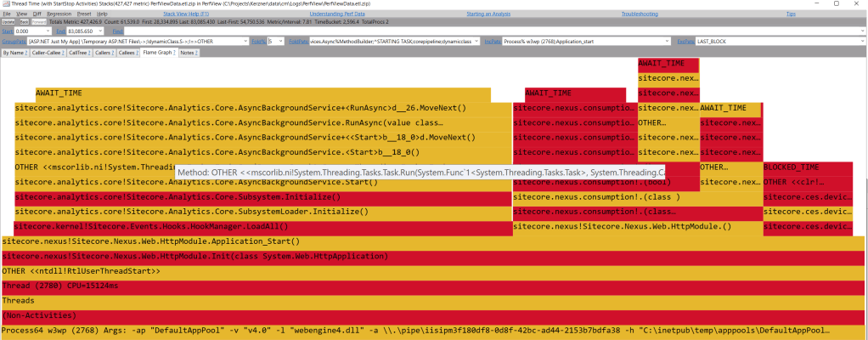Click the help question mark on Notes tab

click(x=198, y=53)
